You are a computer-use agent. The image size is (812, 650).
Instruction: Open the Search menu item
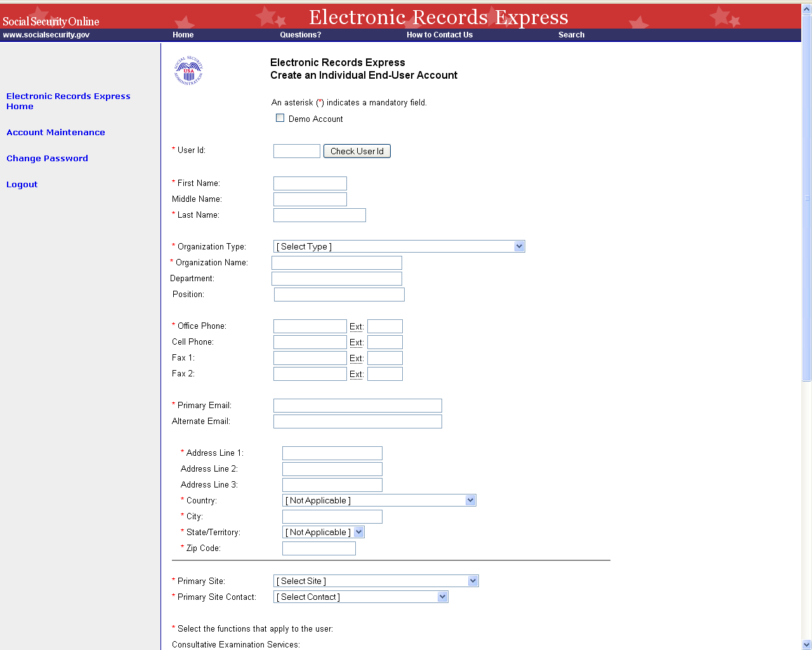572,35
